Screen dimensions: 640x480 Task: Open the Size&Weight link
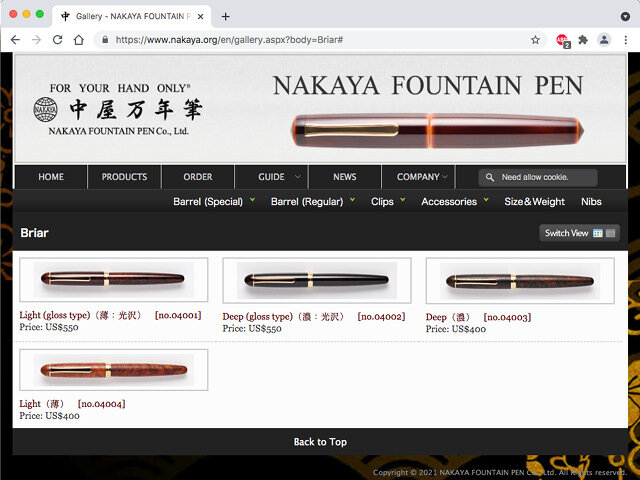534,202
